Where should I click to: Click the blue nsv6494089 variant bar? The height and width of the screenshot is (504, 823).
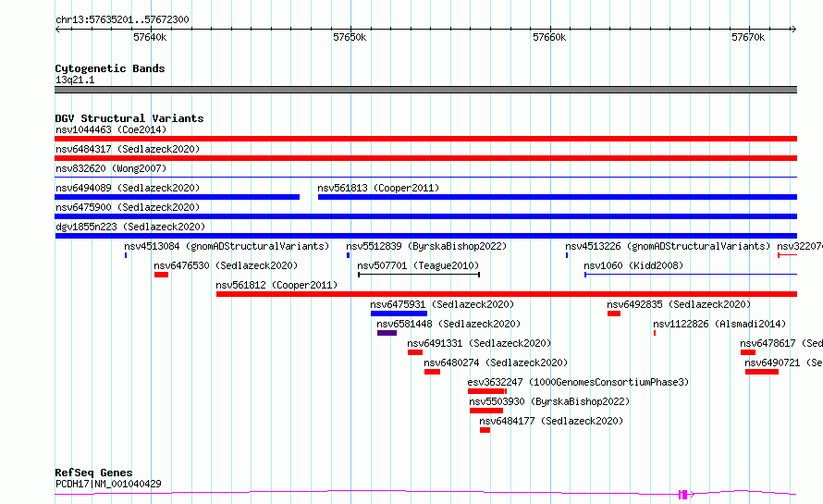tap(177, 197)
